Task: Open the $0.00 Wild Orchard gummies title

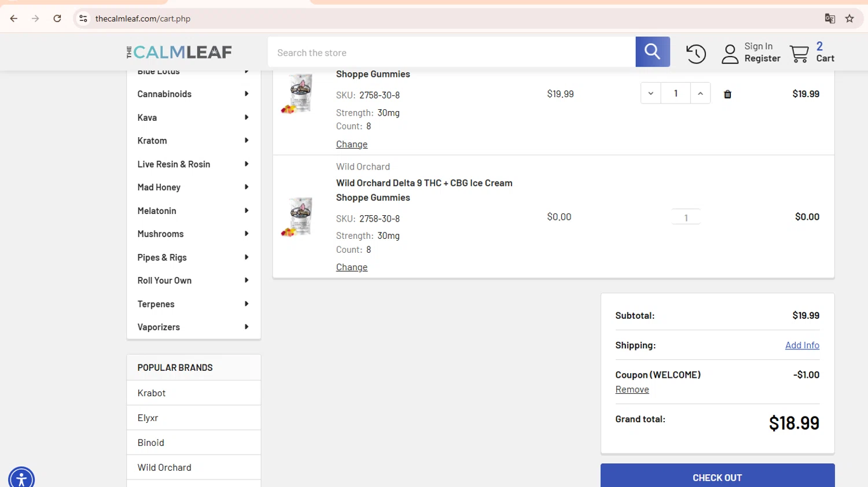Action: pos(424,190)
